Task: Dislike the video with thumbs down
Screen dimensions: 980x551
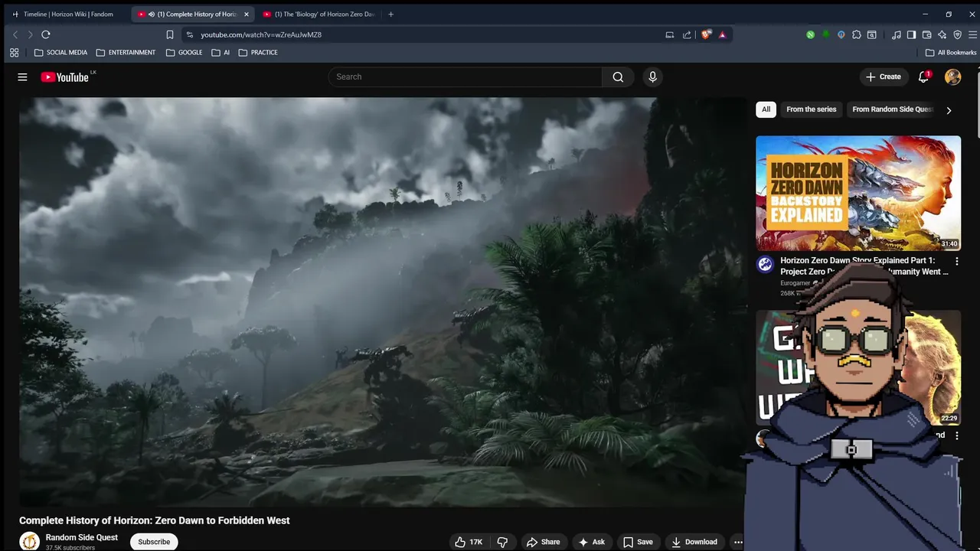Action: click(x=502, y=542)
